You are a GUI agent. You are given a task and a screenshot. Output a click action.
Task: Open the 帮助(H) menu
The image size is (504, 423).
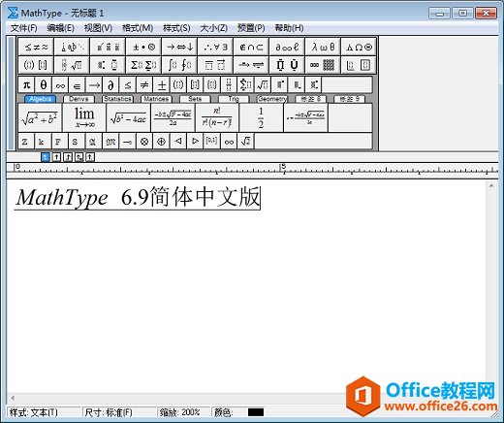pos(289,28)
